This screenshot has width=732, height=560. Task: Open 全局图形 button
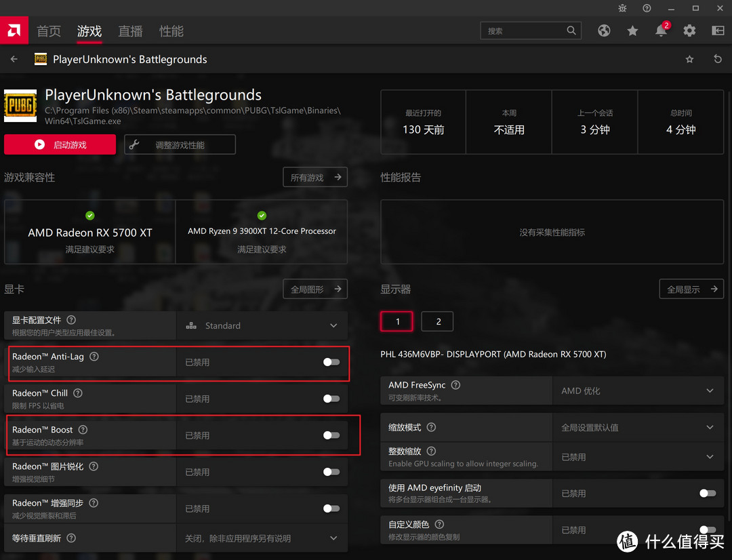point(315,289)
